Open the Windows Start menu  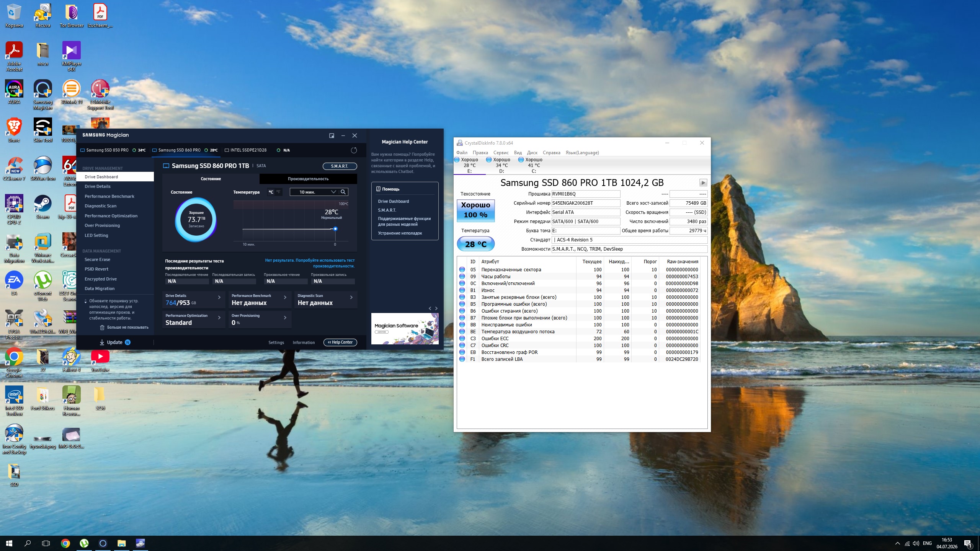(9, 543)
